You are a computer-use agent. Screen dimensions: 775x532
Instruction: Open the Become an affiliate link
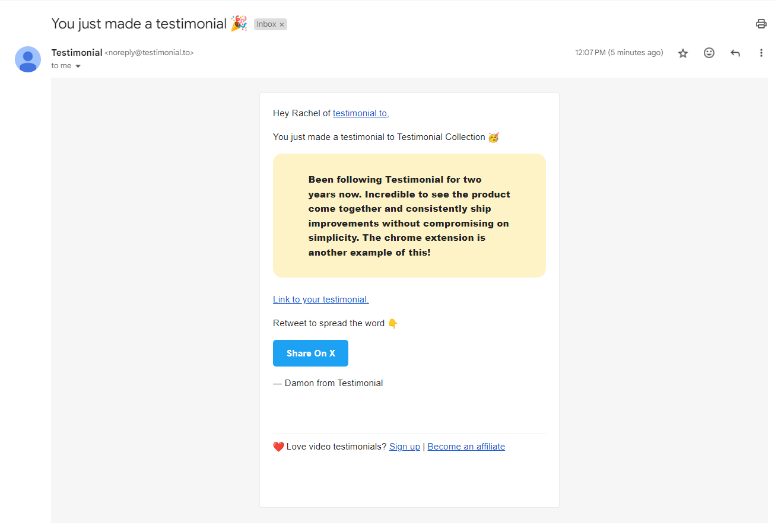coord(466,447)
